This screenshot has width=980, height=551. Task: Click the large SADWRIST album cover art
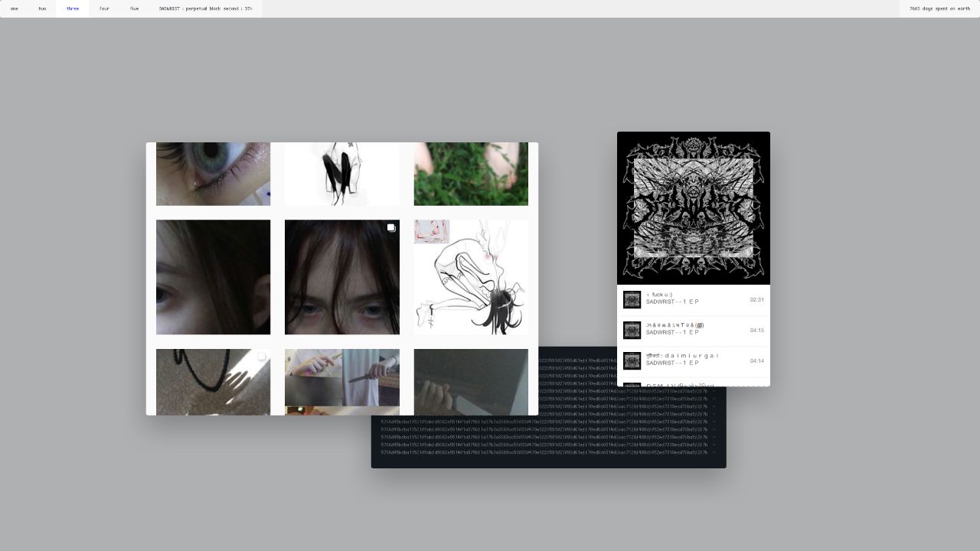[694, 208]
